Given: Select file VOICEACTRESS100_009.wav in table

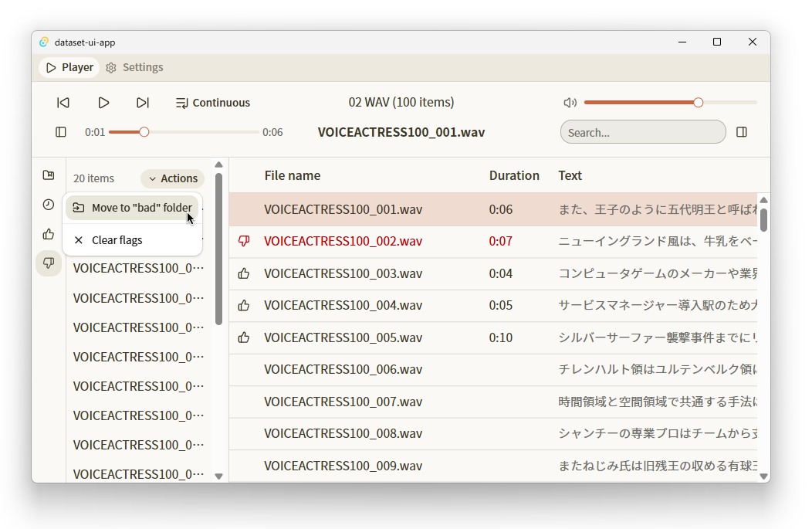Looking at the screenshot, I should point(343,466).
